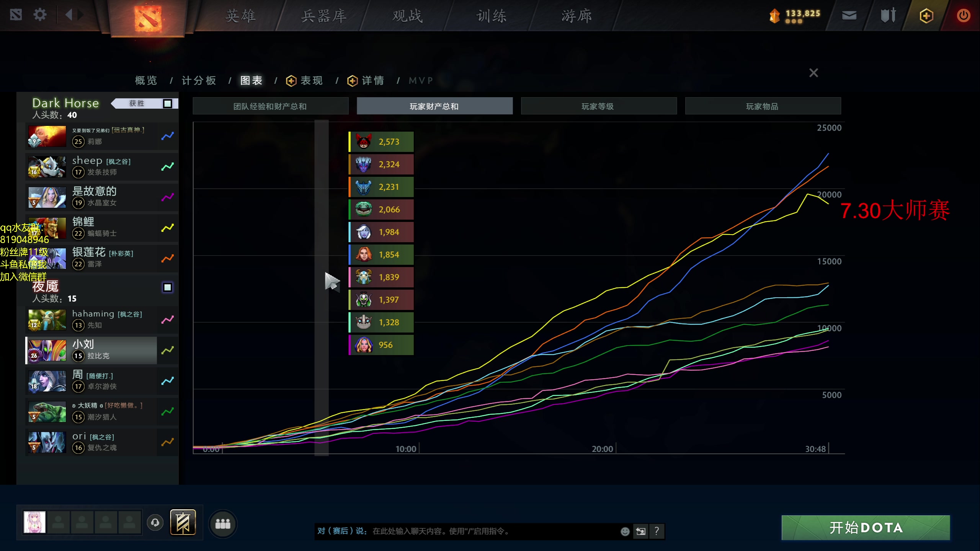Click the 水晶室女 hero portrait
980x551 pixels.
tap(47, 197)
